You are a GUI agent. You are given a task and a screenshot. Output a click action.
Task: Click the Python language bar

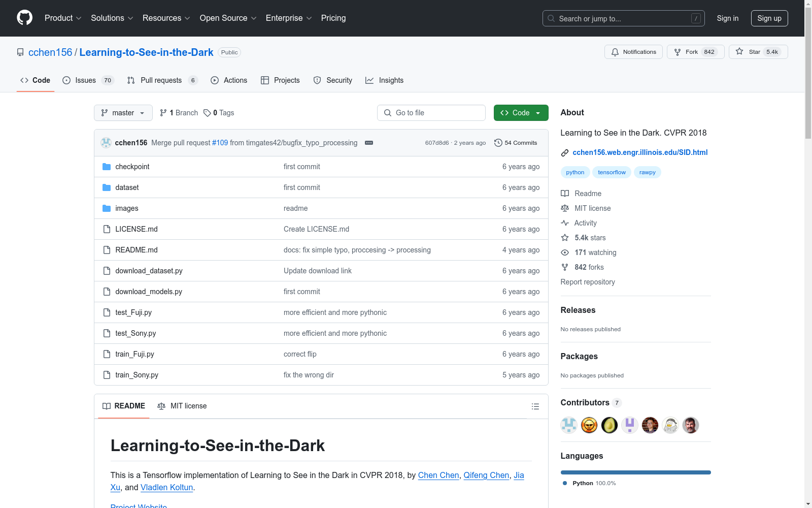(636, 472)
